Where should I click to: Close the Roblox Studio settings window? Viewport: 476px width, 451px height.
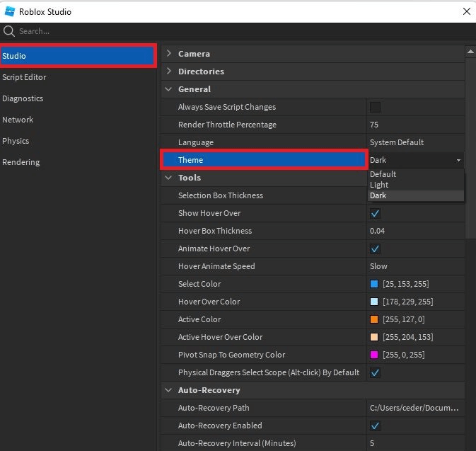coord(467,11)
